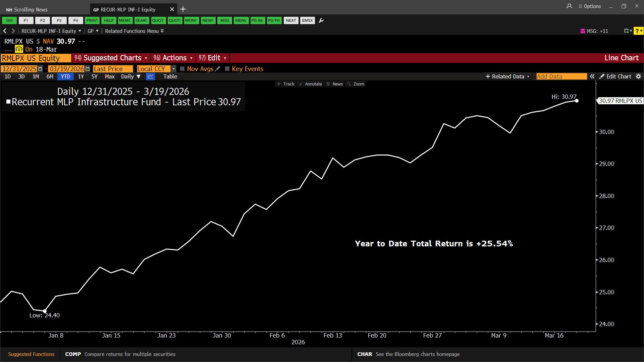Toggle the Key Events checkbox
The image size is (644, 362).
[x=227, y=69]
